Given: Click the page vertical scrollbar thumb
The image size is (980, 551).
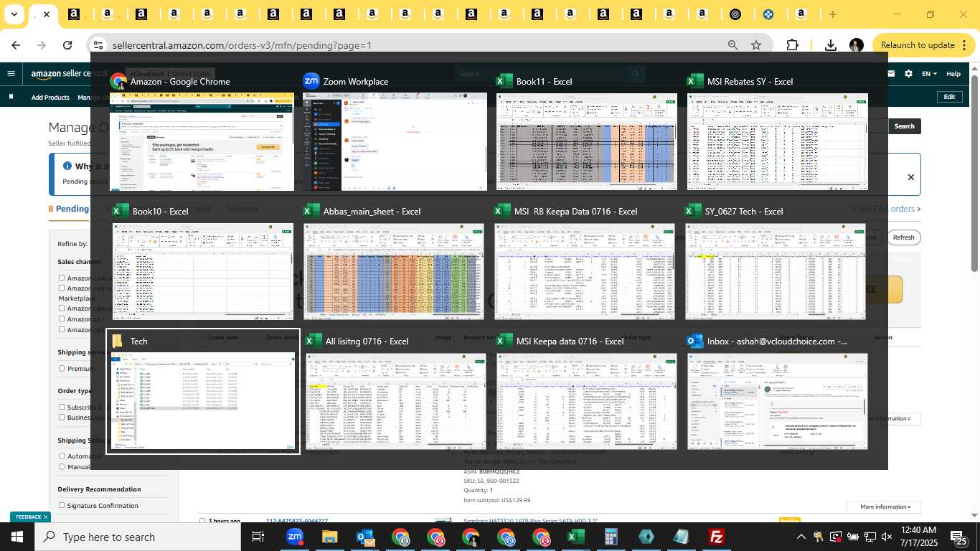Looking at the screenshot, I should (x=974, y=174).
